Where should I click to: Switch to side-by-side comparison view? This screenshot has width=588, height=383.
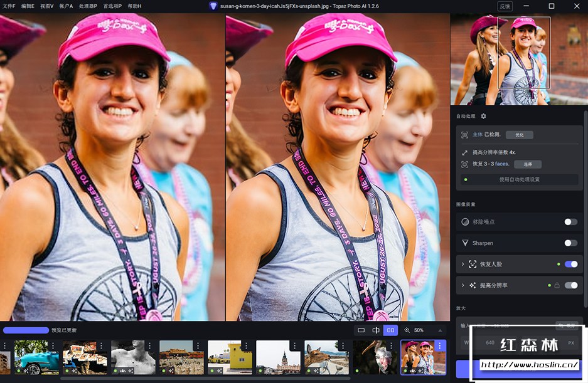[391, 330]
